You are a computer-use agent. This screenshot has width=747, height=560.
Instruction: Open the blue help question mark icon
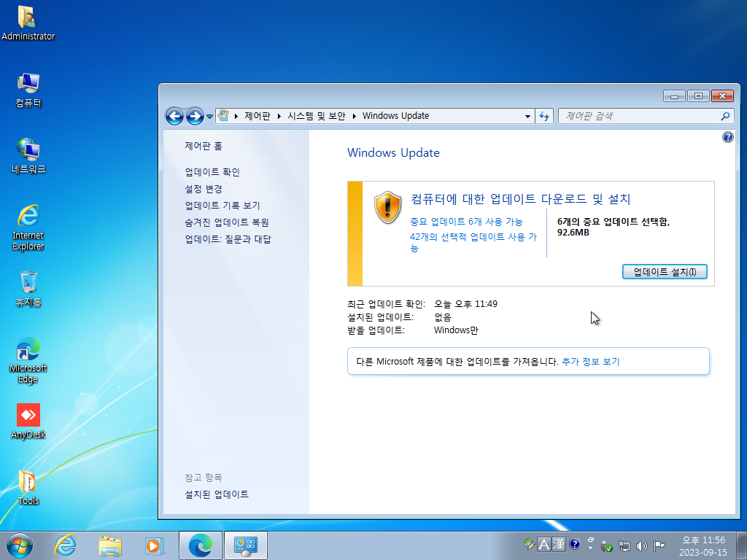coord(727,138)
